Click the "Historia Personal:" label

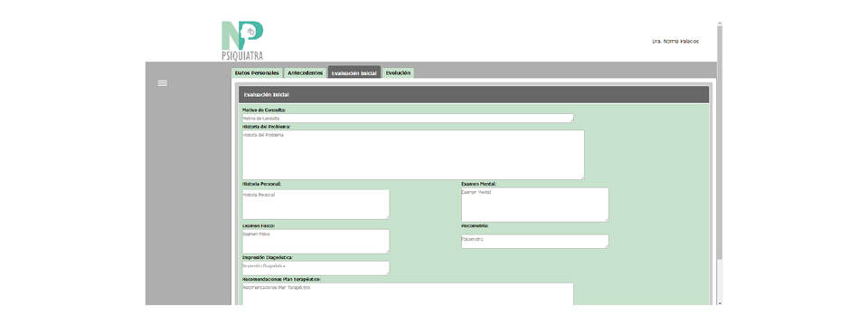click(261, 184)
